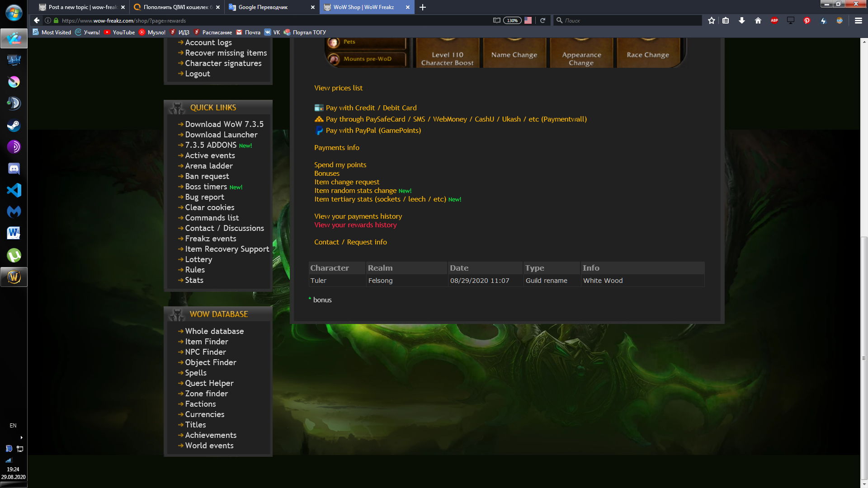Go to the browser home page

pos(758,20)
